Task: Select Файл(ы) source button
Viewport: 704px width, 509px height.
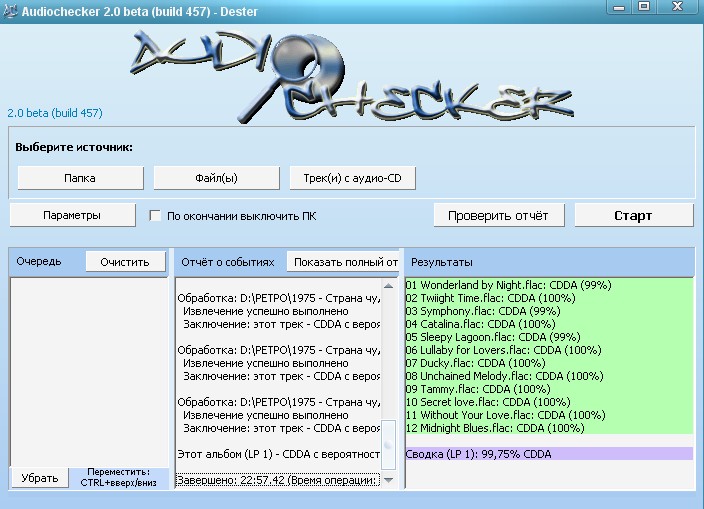Action: (x=217, y=178)
